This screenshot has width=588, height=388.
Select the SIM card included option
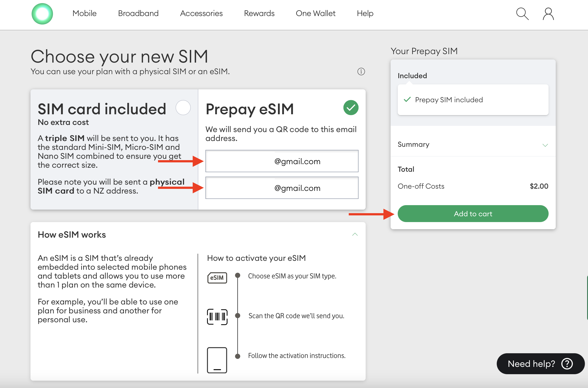(183, 108)
